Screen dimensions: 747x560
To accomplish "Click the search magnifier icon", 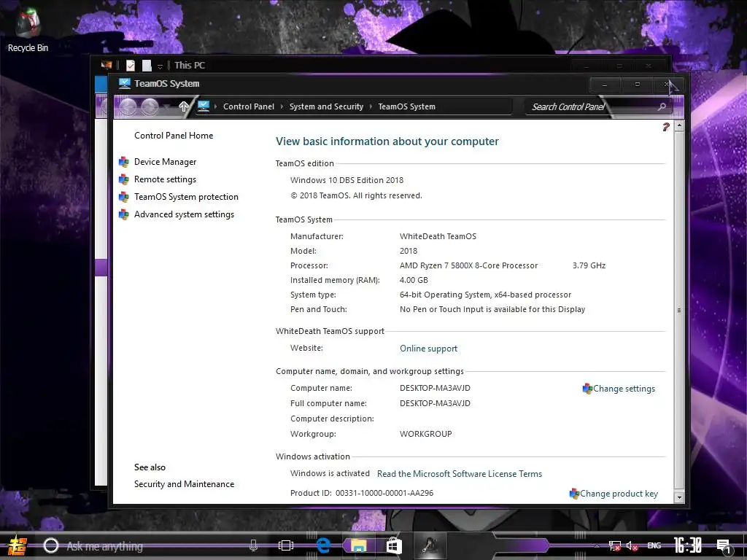I will pos(662,106).
